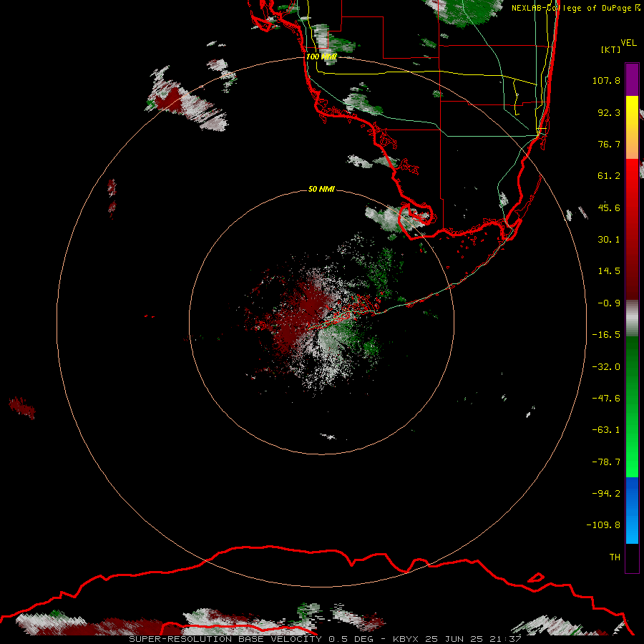Click the 100 NMI range ring label
The width and height of the screenshot is (644, 644).
click(x=321, y=57)
